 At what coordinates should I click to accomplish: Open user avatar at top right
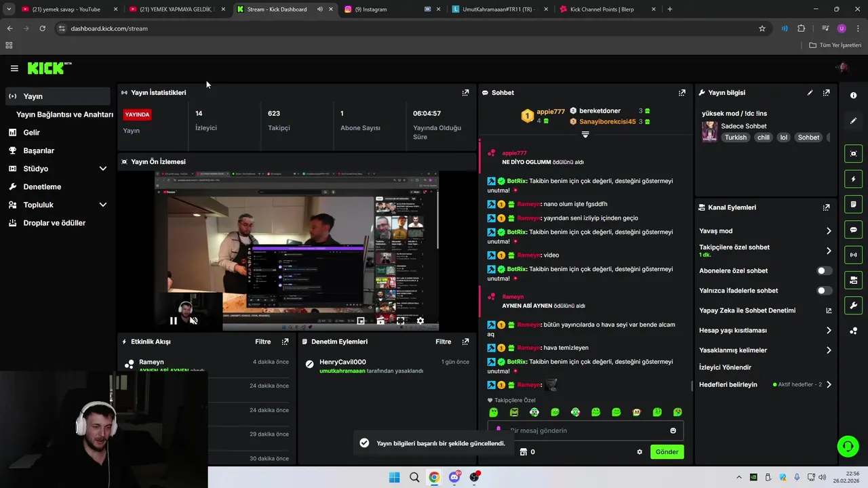(843, 68)
